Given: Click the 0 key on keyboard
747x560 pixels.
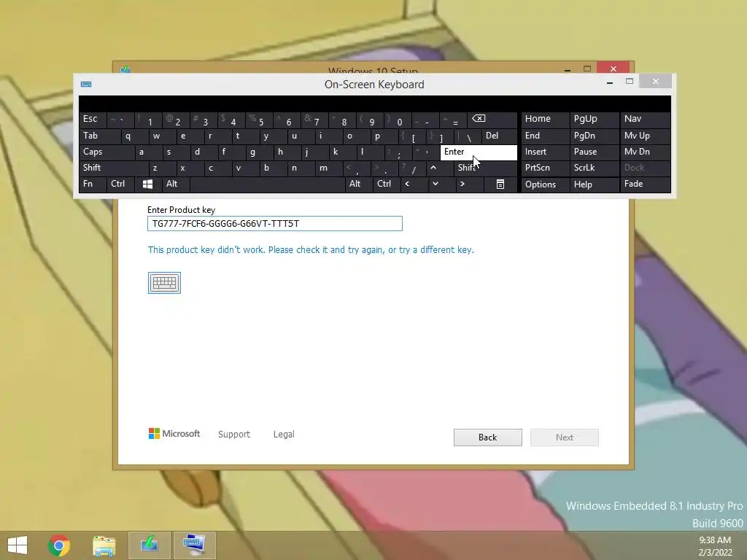Looking at the screenshot, I should pos(398,120).
